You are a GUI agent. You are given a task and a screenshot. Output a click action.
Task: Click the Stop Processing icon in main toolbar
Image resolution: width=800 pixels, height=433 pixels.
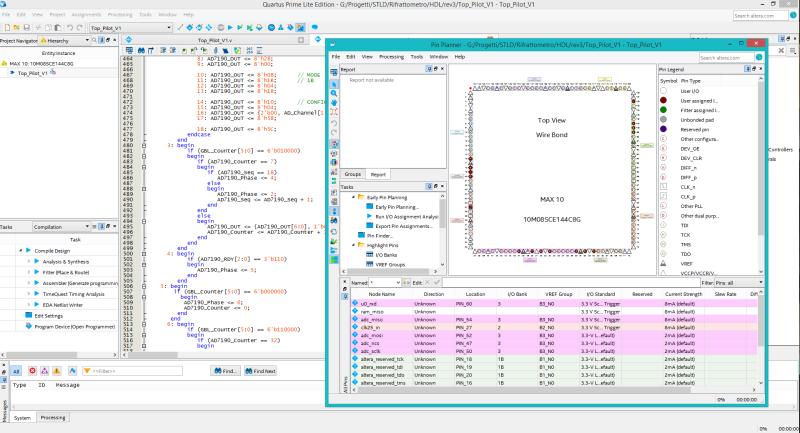[221, 28]
